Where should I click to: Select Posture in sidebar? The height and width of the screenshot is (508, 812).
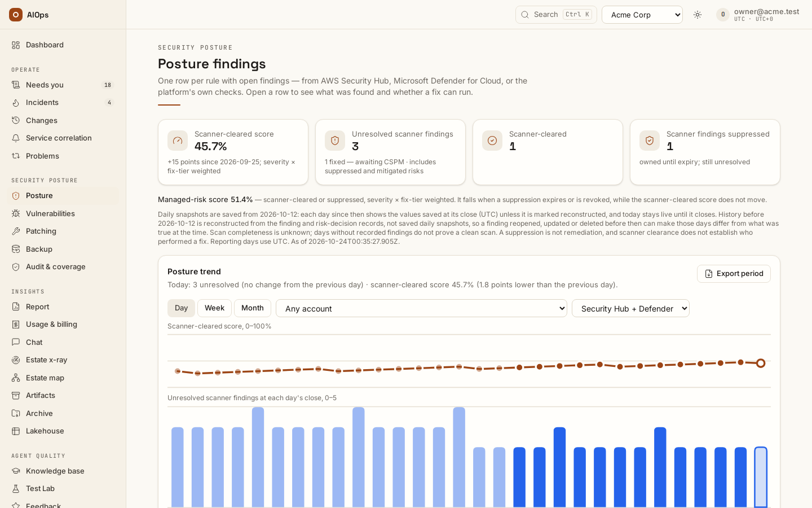click(x=63, y=195)
